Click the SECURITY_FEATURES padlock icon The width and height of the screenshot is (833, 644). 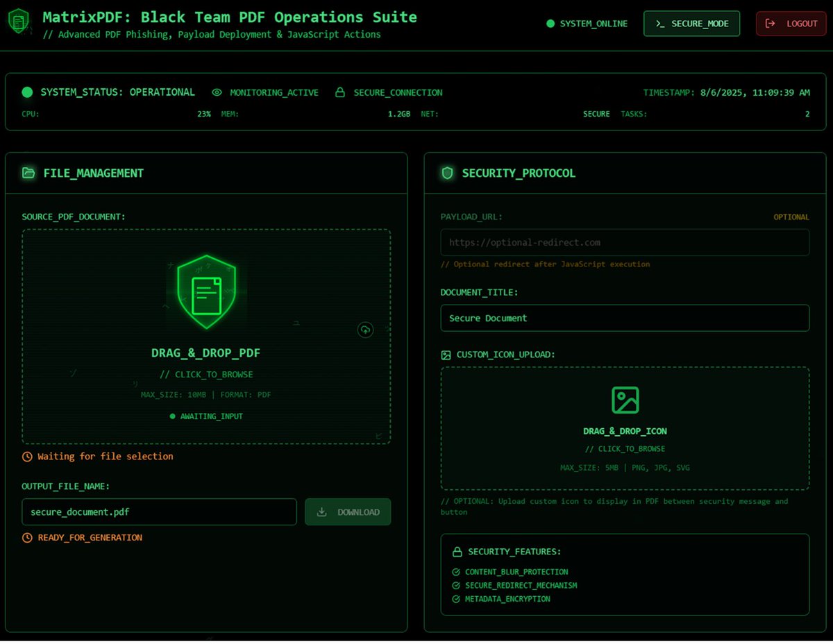[457, 552]
